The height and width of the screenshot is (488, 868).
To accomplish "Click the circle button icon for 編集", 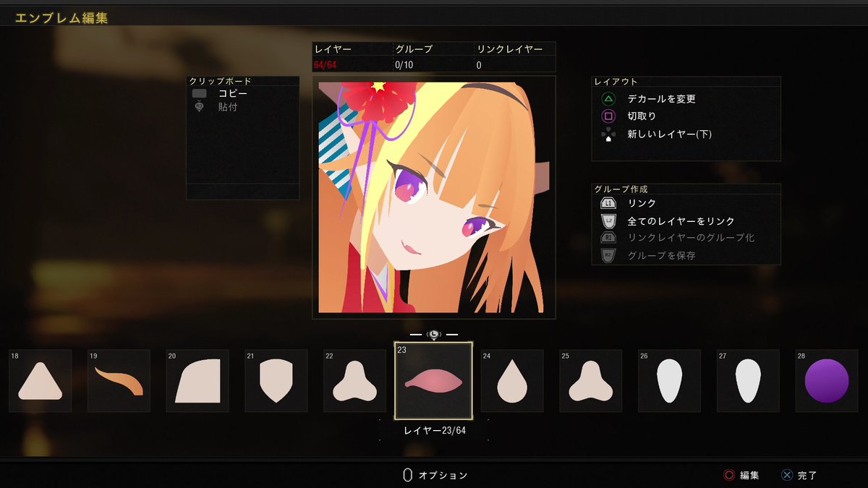I will (x=729, y=475).
